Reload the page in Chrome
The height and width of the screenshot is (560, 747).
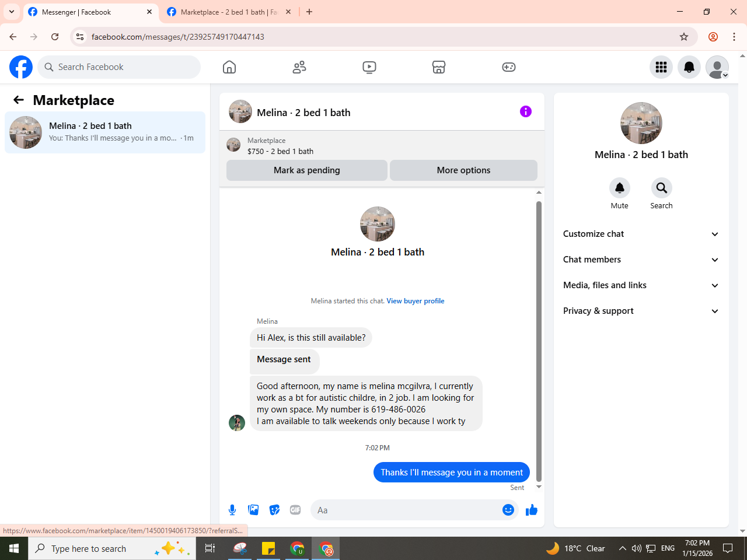click(55, 37)
